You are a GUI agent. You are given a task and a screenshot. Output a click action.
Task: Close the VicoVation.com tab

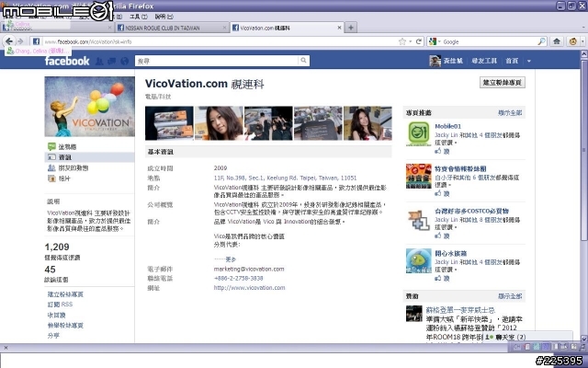click(339, 28)
